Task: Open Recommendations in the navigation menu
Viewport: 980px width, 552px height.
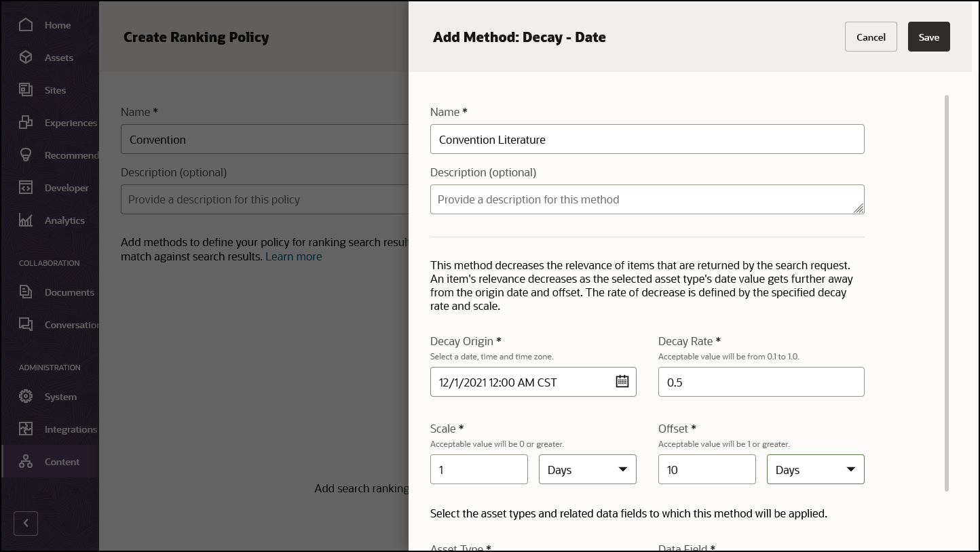Action: coord(71,155)
